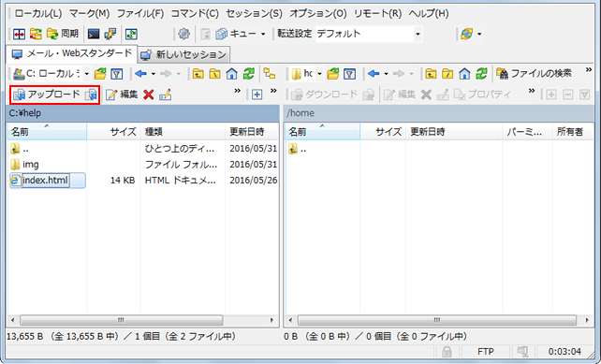Click open directory icon in remote panel
The width and height of the screenshot is (601, 364).
pos(332,74)
